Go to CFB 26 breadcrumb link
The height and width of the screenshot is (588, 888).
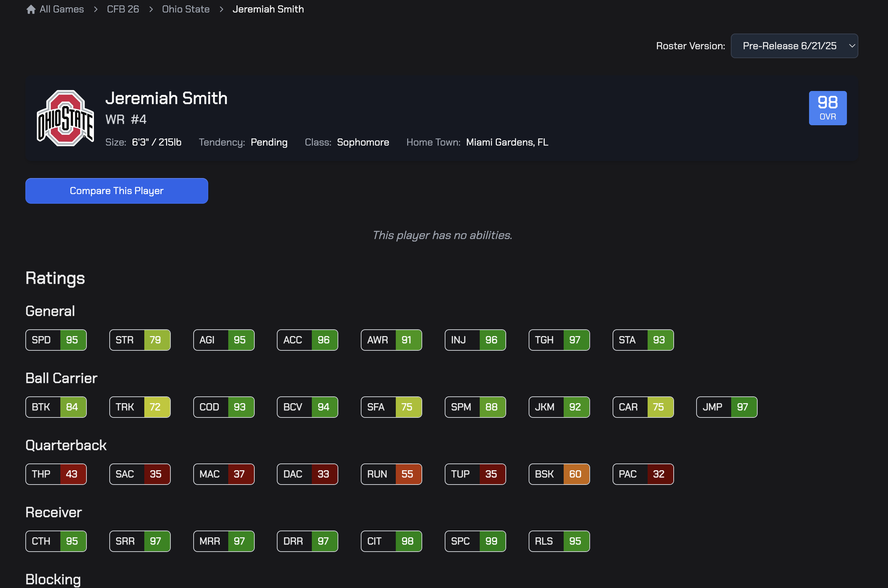click(123, 9)
